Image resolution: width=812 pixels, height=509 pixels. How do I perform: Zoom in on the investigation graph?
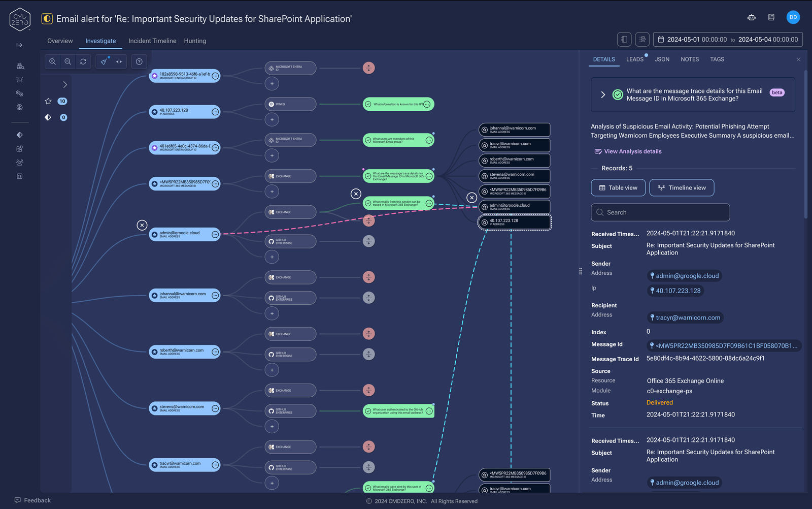(x=52, y=61)
